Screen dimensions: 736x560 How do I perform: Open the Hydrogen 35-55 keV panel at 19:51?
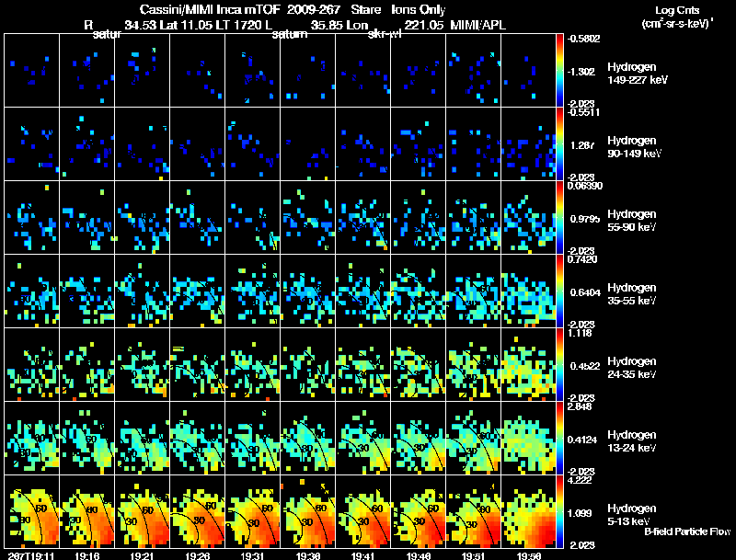point(473,291)
